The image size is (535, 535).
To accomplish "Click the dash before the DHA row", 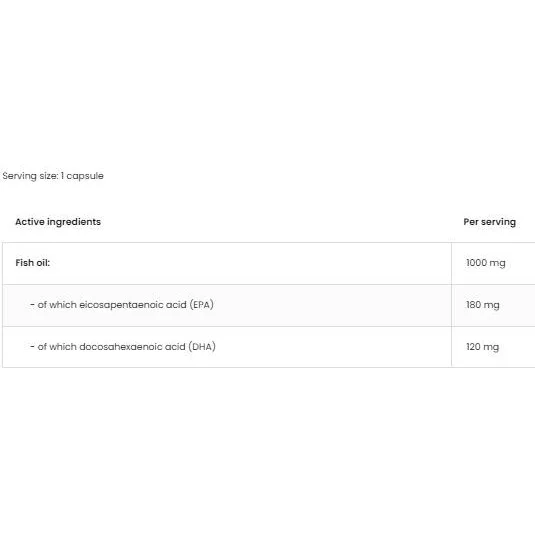I will coord(32,347).
